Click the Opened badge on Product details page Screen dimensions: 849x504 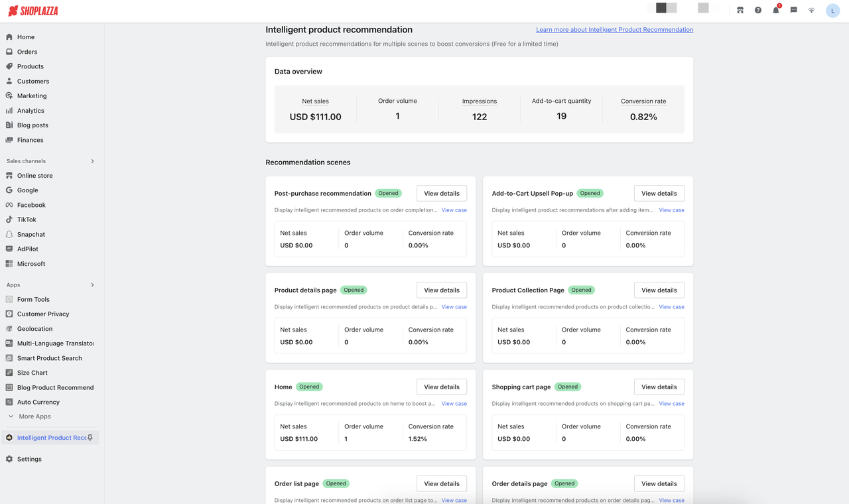[354, 290]
